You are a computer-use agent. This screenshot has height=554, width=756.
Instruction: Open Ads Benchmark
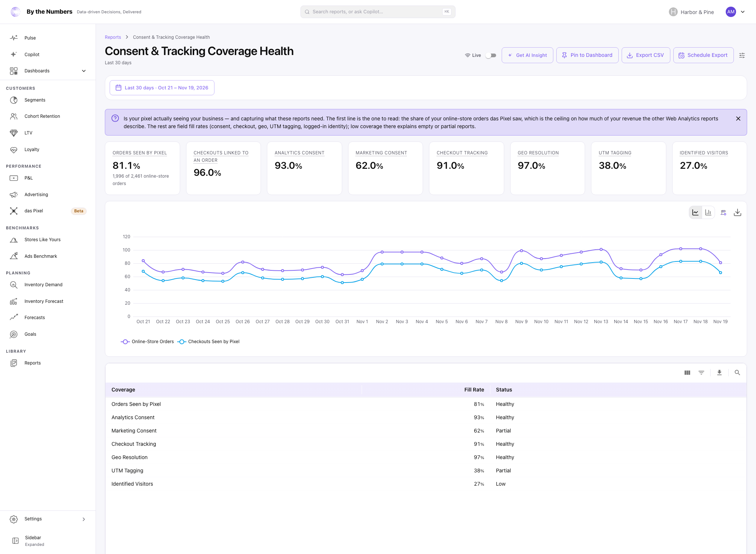48,256
